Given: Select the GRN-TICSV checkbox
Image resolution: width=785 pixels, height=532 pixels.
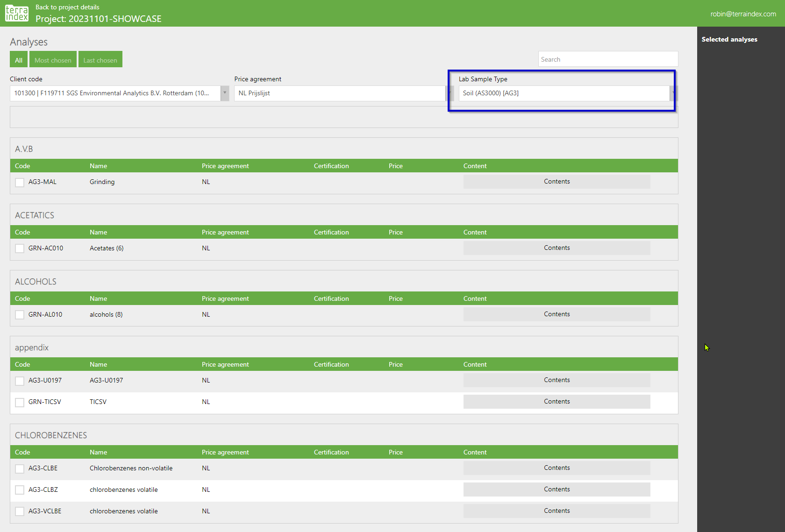Looking at the screenshot, I should pos(20,402).
